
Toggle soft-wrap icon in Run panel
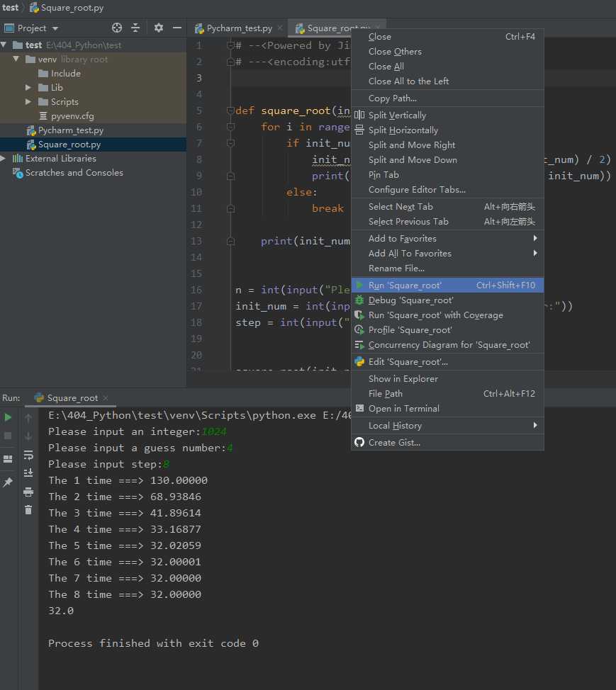tap(28, 455)
